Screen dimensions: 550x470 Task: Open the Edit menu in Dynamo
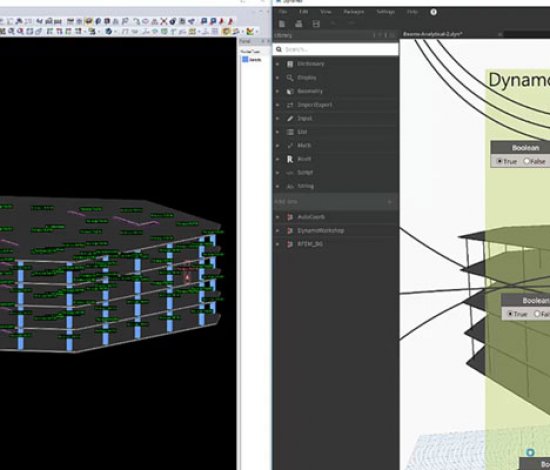coord(304,12)
